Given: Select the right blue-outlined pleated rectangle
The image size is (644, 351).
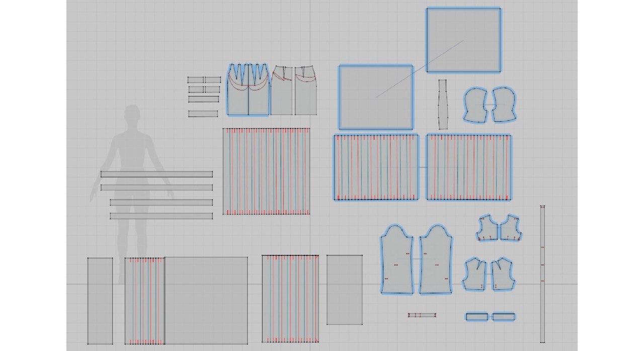Looking at the screenshot, I should [469, 167].
